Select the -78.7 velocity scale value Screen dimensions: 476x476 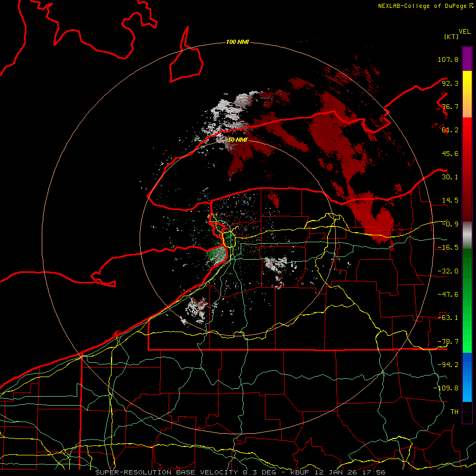(x=448, y=342)
